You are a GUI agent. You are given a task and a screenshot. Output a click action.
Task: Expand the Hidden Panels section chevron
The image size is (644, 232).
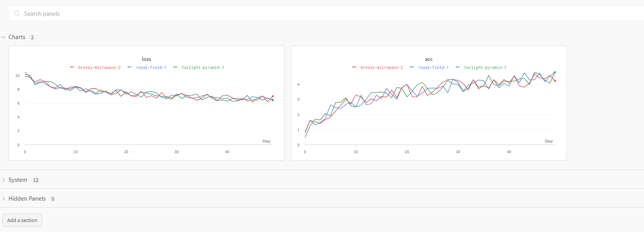pos(4,199)
